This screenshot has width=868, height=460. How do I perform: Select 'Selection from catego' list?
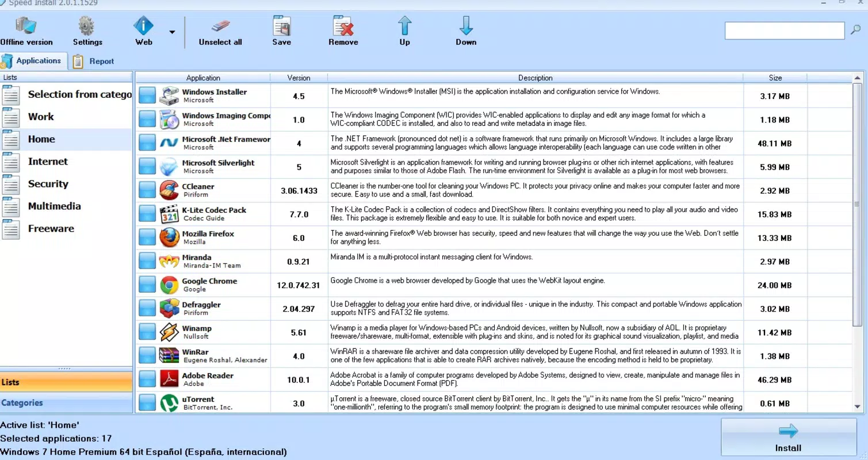click(66, 94)
